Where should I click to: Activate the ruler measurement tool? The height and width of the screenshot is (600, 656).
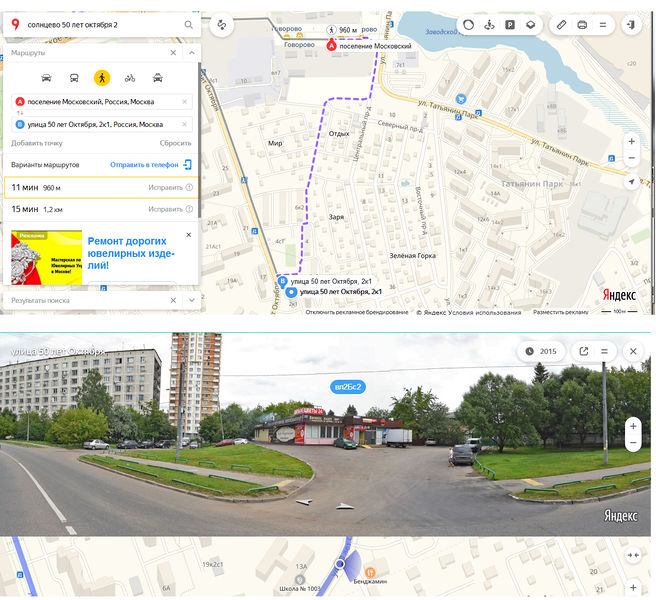click(x=561, y=24)
